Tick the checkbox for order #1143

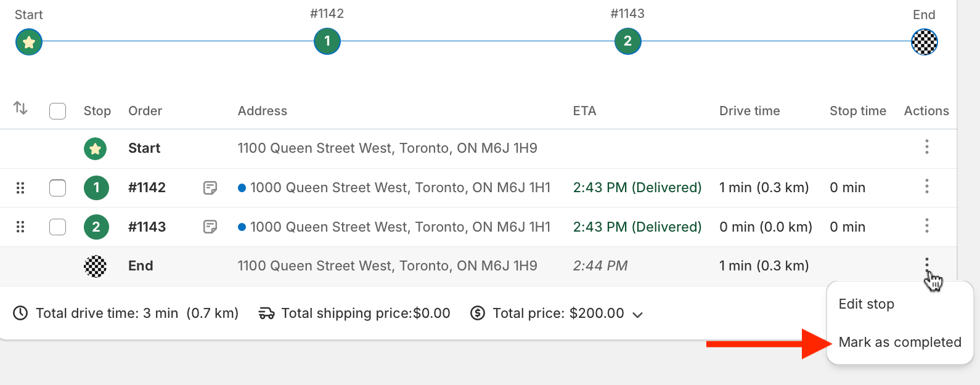coord(57,227)
